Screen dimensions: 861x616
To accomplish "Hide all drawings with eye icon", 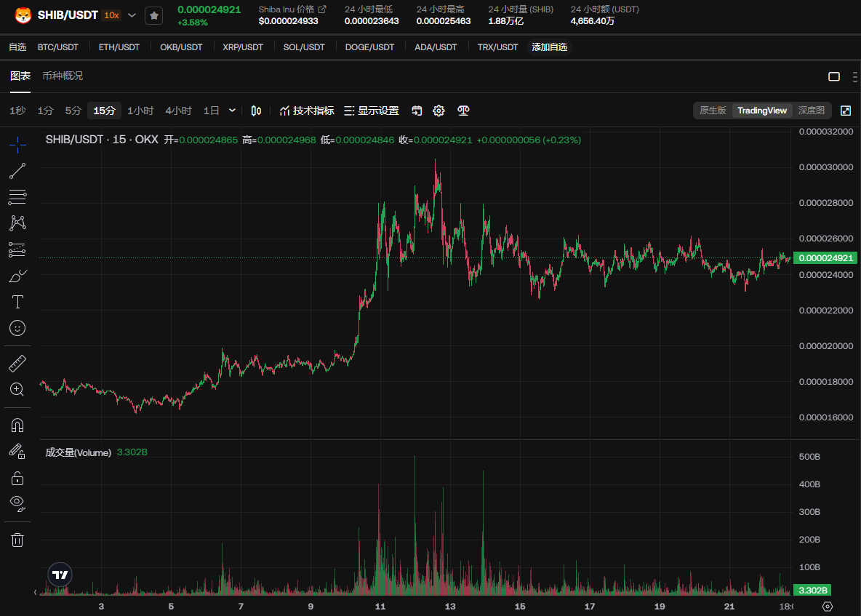I will click(17, 503).
